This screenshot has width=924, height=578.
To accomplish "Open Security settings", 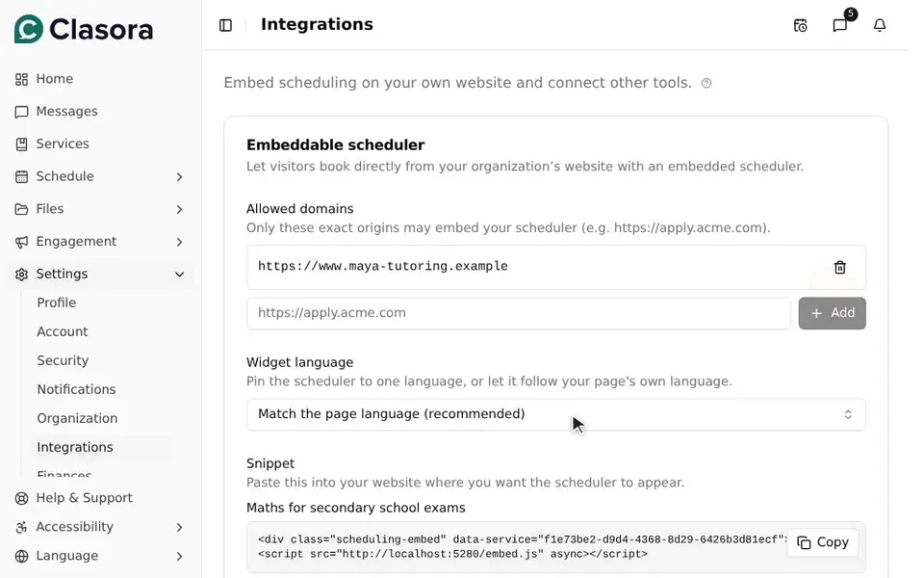I will click(x=63, y=360).
